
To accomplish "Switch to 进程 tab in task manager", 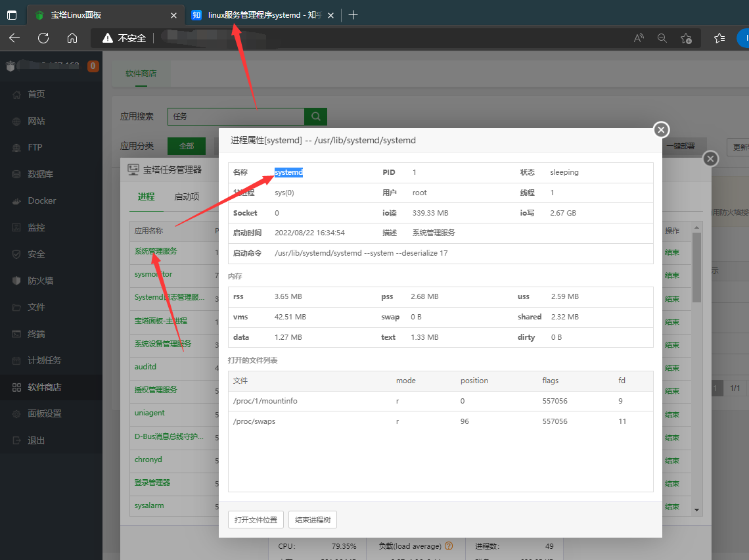I will 146,197.
